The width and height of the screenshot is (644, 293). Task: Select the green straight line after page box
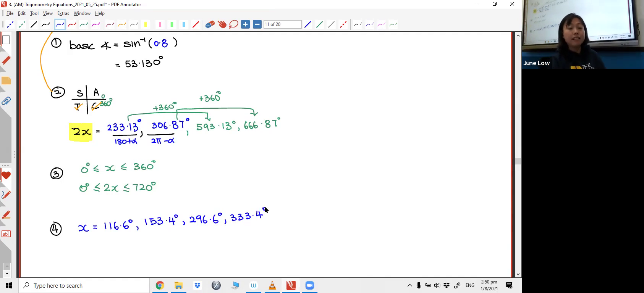tap(319, 24)
